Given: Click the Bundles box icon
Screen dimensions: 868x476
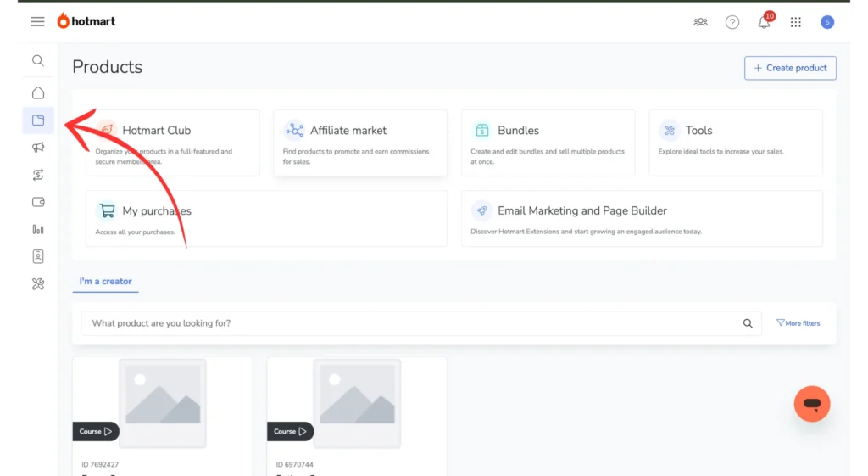Looking at the screenshot, I should [x=482, y=130].
